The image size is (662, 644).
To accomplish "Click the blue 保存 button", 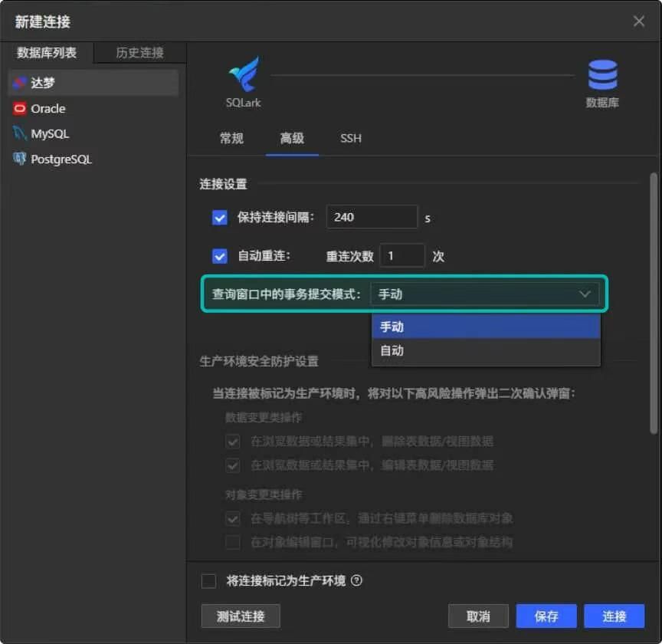I will pyautogui.click(x=546, y=616).
